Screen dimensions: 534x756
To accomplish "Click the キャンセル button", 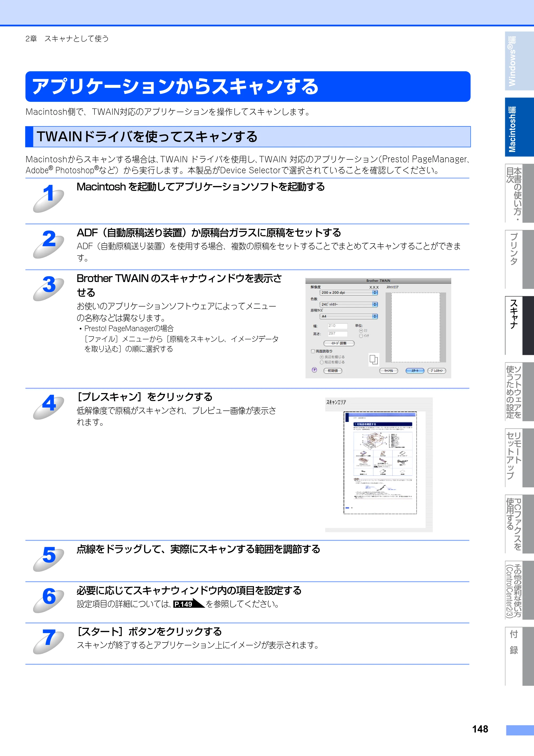I will coord(388,371).
